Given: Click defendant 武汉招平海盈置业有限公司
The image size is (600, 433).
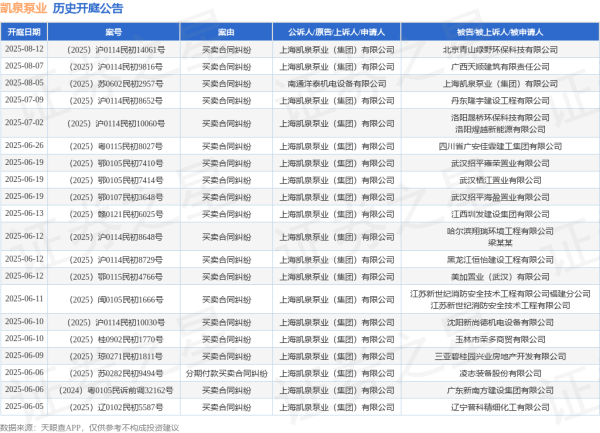Looking at the screenshot, I should pos(500,197).
